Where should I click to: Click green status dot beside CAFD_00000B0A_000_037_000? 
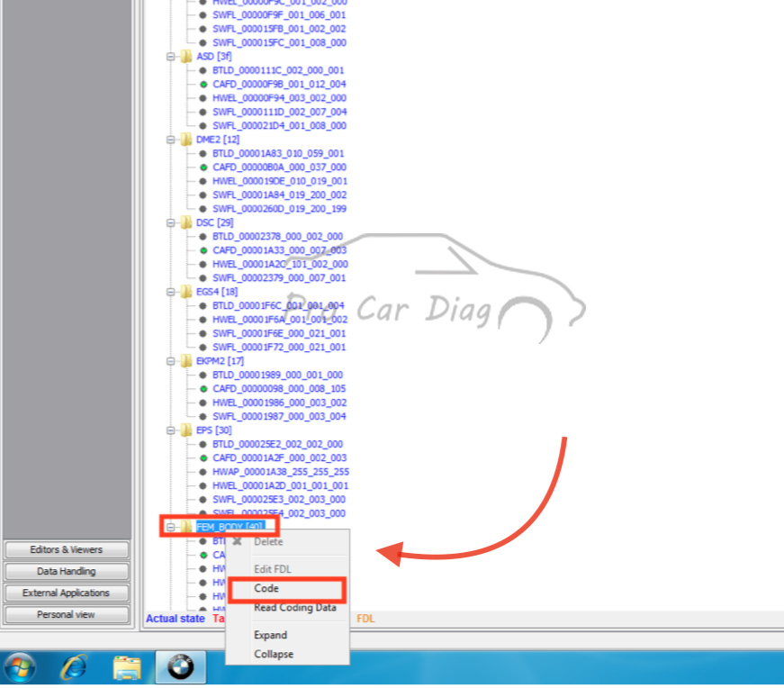coord(203,167)
